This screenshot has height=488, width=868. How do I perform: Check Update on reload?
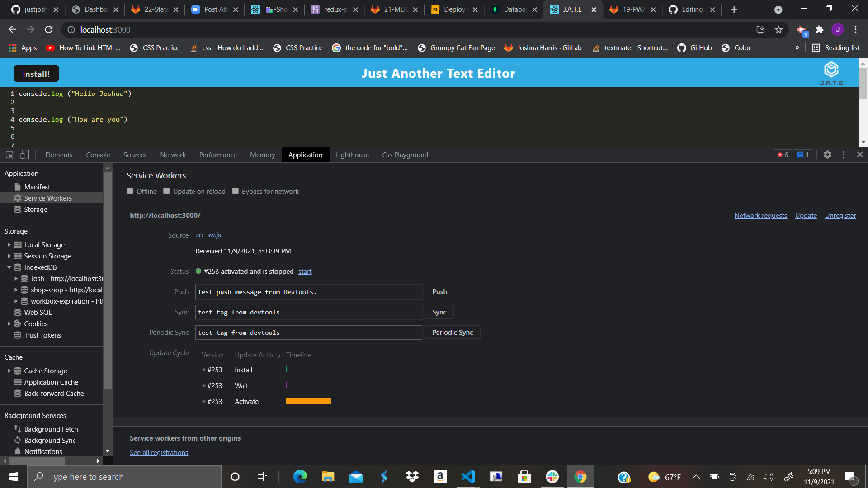tap(166, 191)
